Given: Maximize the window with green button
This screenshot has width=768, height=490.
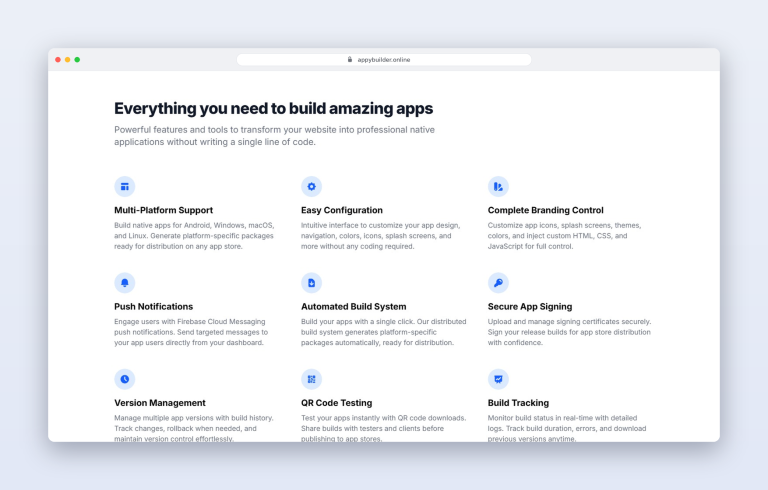Looking at the screenshot, I should point(77,59).
